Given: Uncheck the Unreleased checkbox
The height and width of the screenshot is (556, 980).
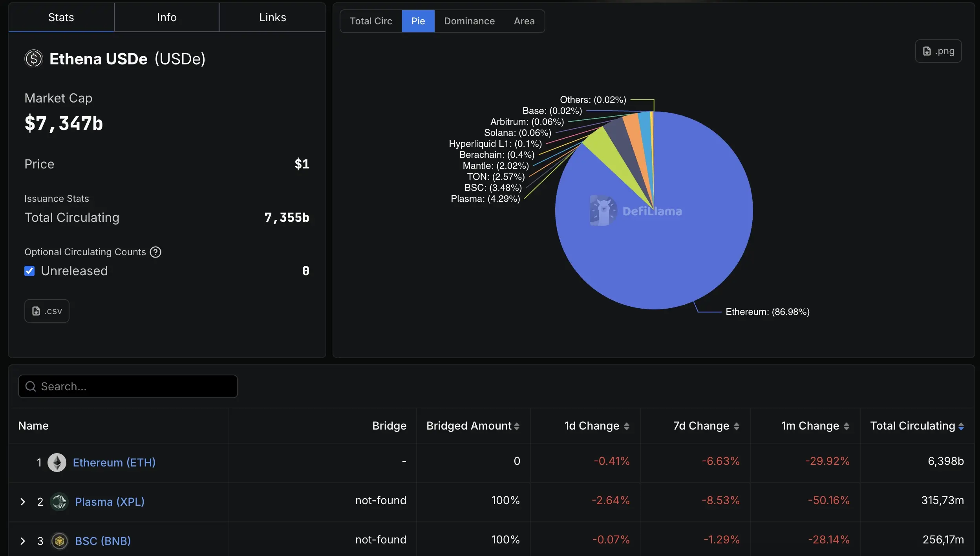Looking at the screenshot, I should pyautogui.click(x=29, y=271).
